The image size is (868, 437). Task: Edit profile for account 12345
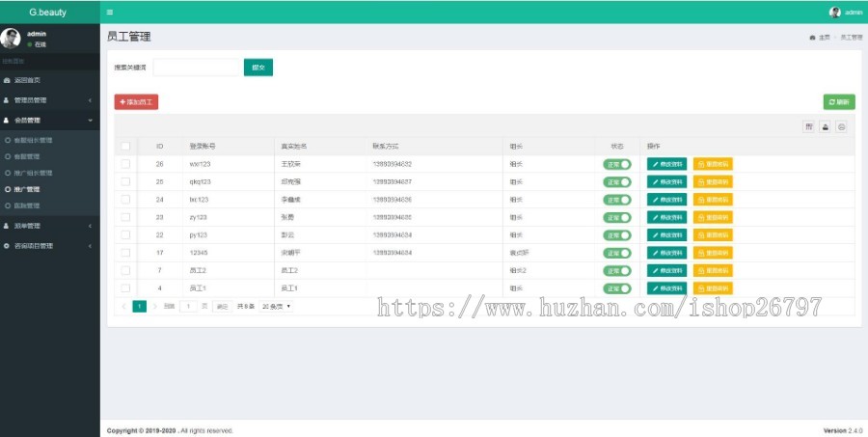pyautogui.click(x=667, y=253)
